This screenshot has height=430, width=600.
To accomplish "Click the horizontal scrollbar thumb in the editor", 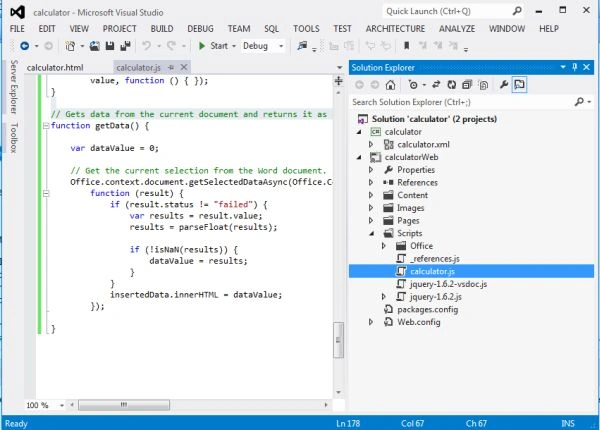I will 124,405.
